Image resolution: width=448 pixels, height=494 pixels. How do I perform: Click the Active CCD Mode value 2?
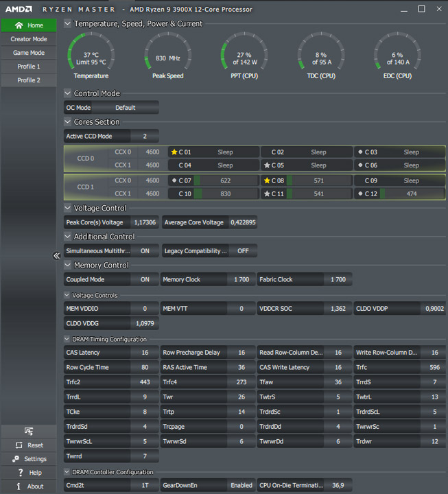145,136
